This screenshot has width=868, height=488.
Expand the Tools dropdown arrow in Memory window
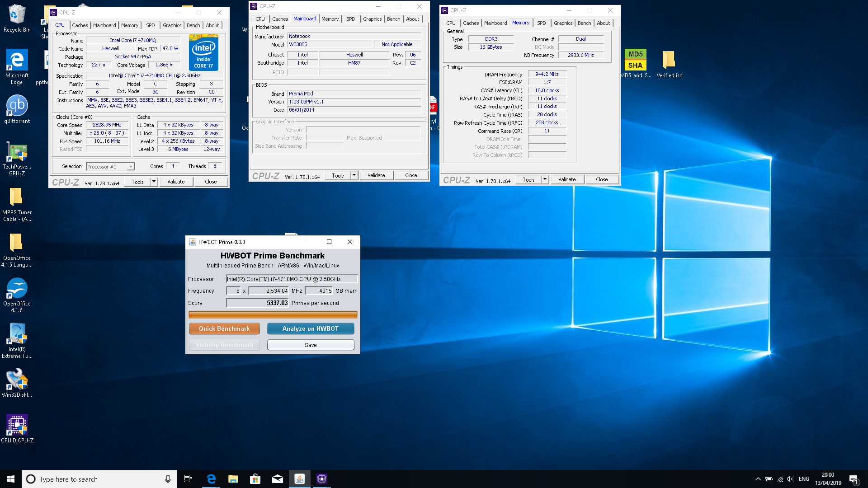point(545,179)
